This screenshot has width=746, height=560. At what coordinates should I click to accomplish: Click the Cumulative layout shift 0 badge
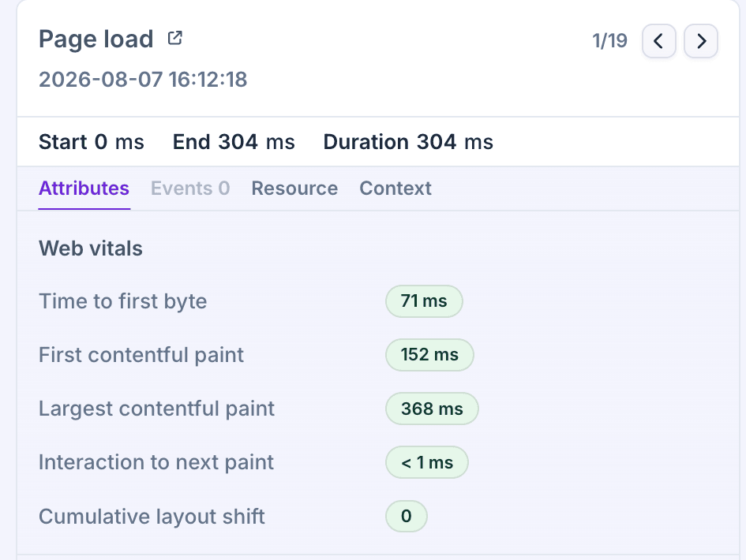[407, 516]
